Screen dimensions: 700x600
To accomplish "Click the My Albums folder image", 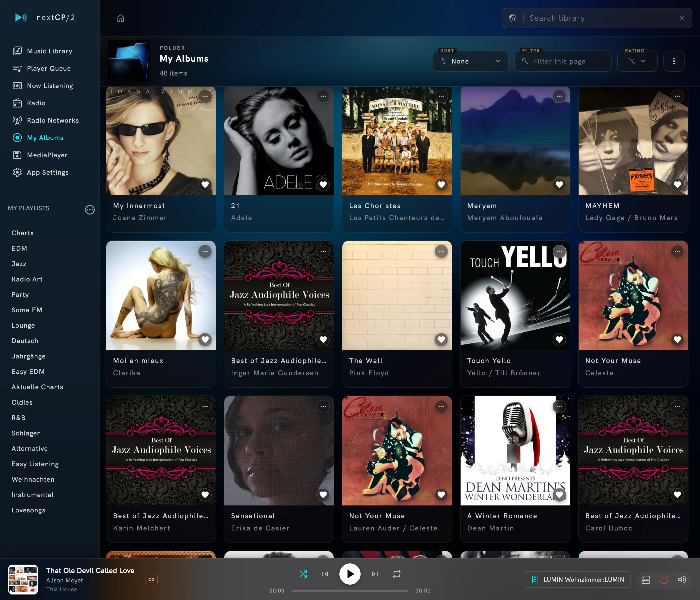I will point(129,61).
